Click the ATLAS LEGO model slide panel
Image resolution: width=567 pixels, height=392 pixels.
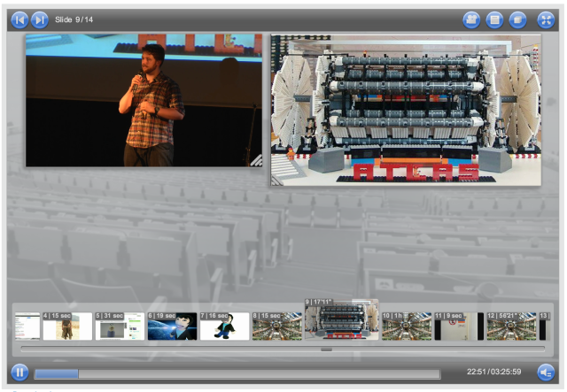(x=406, y=111)
